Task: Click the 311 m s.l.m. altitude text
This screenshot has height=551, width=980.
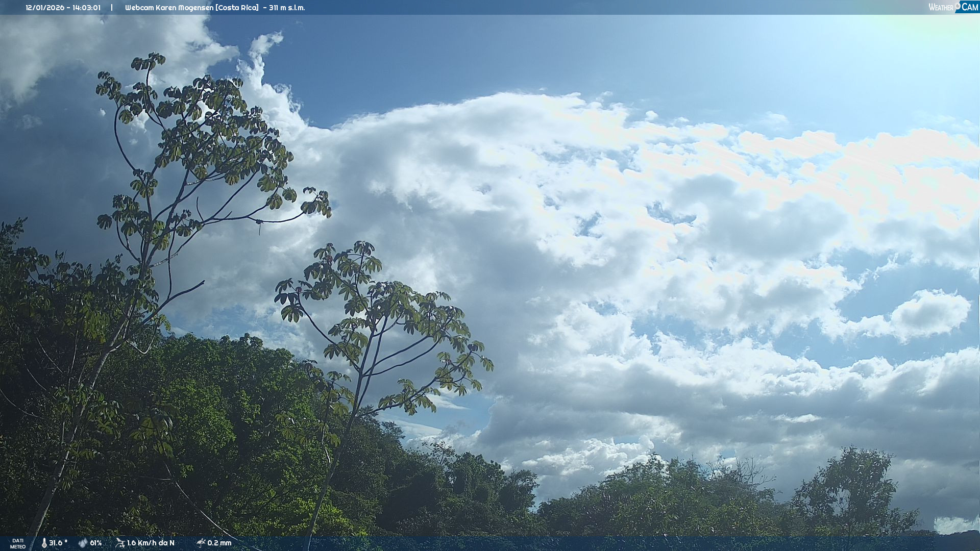Action: (x=287, y=8)
